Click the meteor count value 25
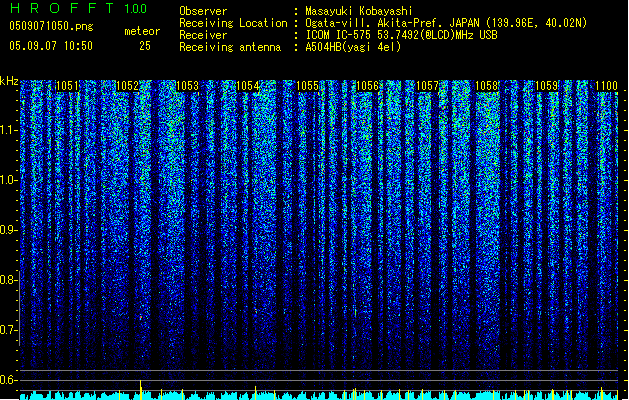Viewport: 629px width, 400px height. click(145, 46)
